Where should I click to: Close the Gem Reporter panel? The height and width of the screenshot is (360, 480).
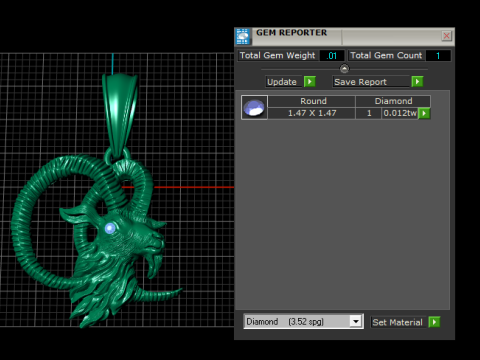click(x=446, y=36)
